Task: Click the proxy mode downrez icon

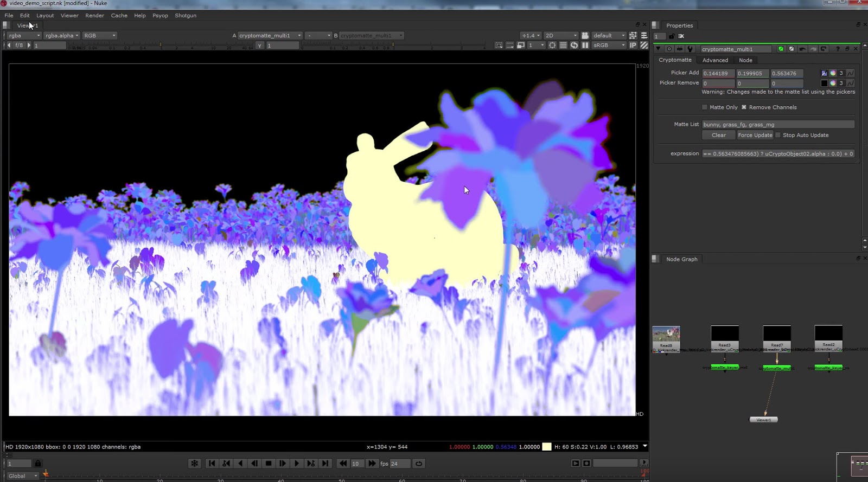Action: pyautogui.click(x=521, y=46)
